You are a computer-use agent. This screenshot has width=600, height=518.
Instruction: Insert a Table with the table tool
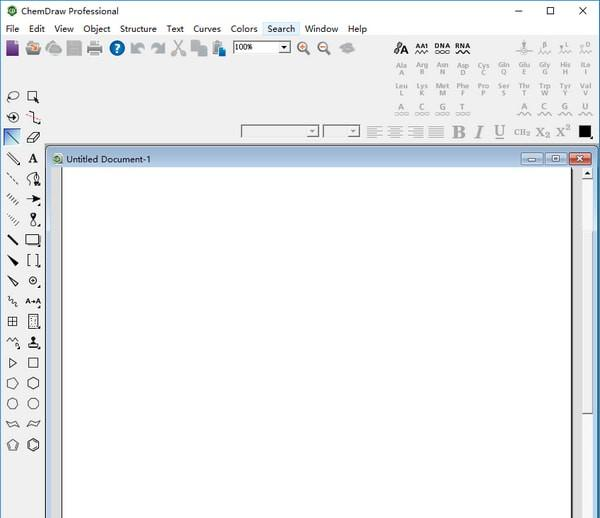point(13,321)
